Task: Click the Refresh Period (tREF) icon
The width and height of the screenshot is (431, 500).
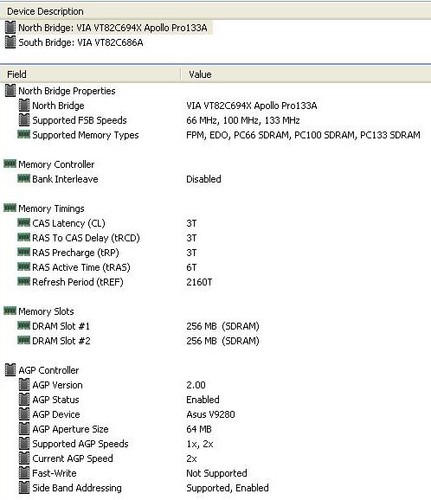Action: point(24,281)
